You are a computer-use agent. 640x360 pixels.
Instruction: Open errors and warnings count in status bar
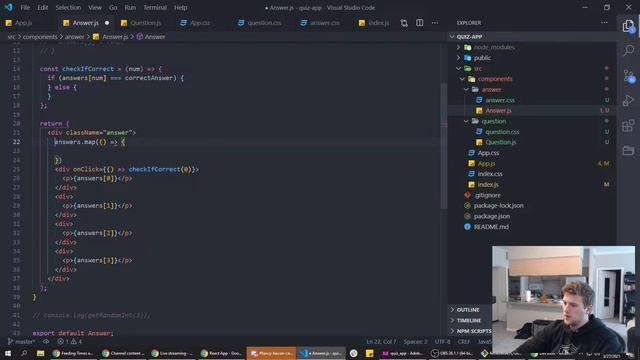70,342
